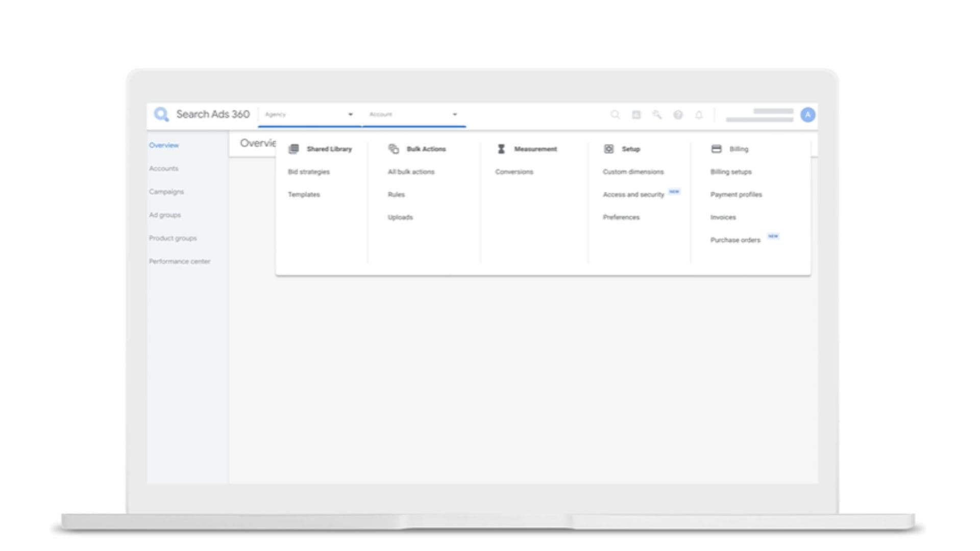This screenshot has width=980, height=551.
Task: Go to Performance center in sidebar
Action: pos(180,261)
